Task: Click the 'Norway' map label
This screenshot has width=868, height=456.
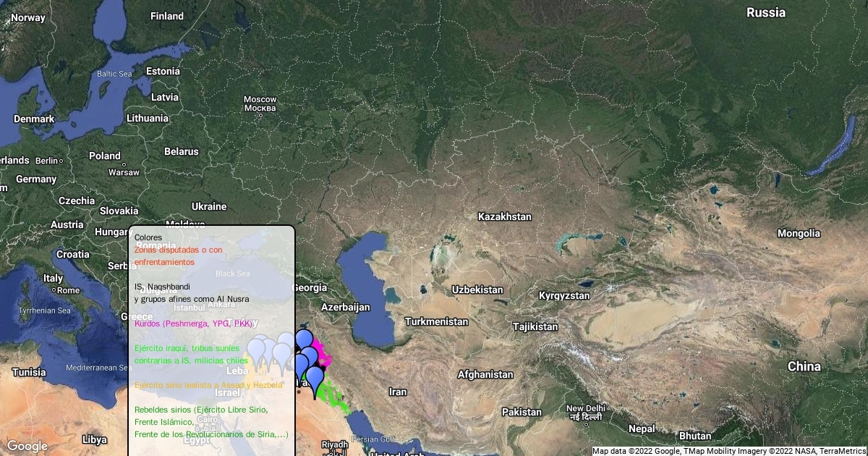Action: (28, 17)
